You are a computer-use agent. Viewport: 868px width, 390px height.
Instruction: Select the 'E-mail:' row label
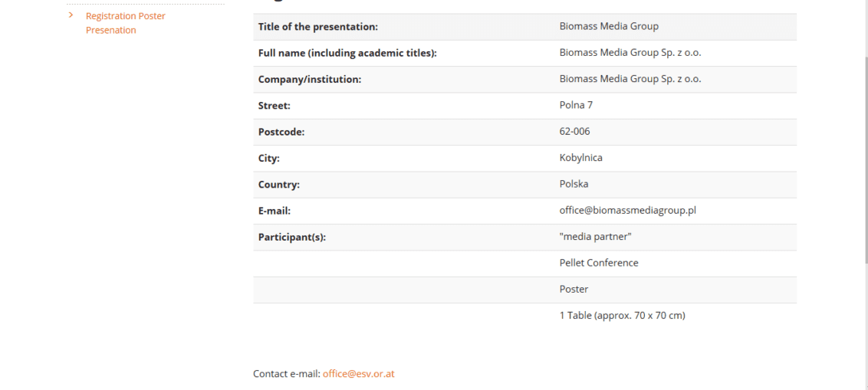tap(274, 211)
